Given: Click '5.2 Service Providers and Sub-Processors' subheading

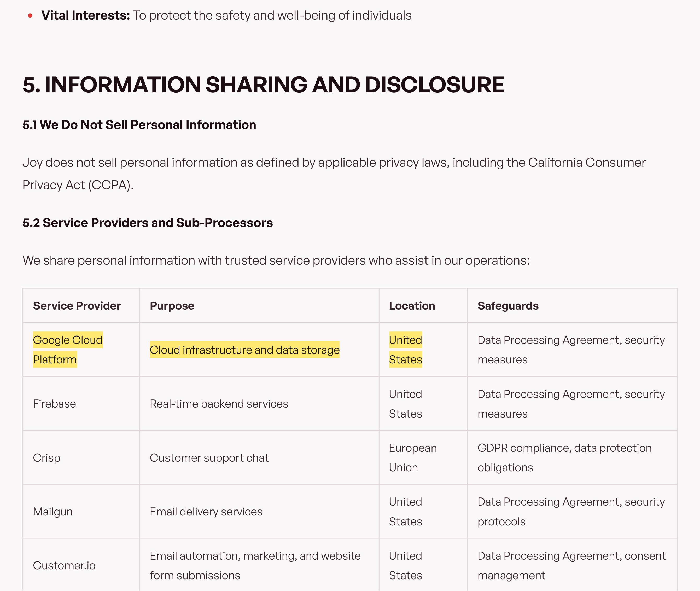Looking at the screenshot, I should pyautogui.click(x=148, y=223).
